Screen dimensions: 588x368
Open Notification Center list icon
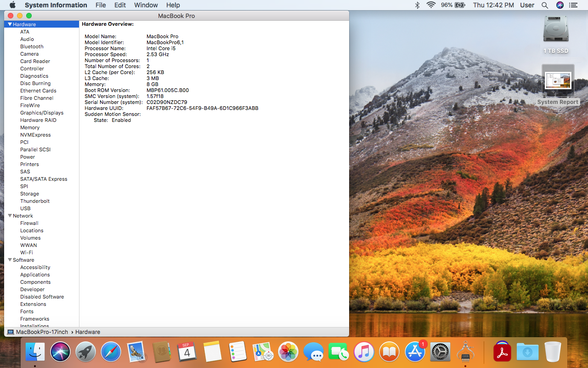573,5
